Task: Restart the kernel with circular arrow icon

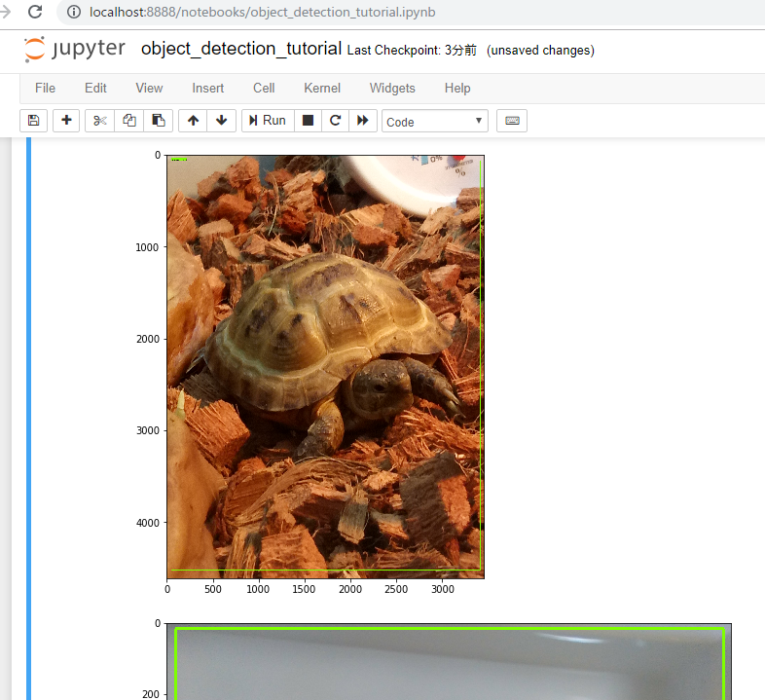Action: [335, 121]
